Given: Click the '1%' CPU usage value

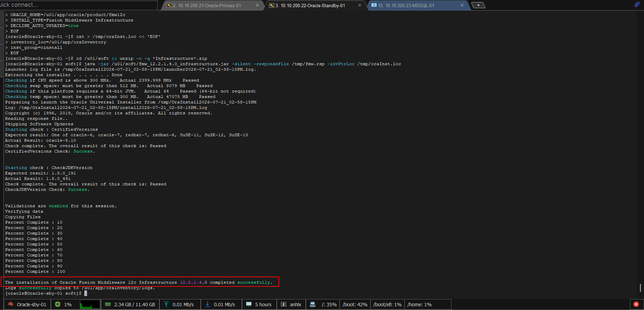Looking at the screenshot, I should 68,305.
